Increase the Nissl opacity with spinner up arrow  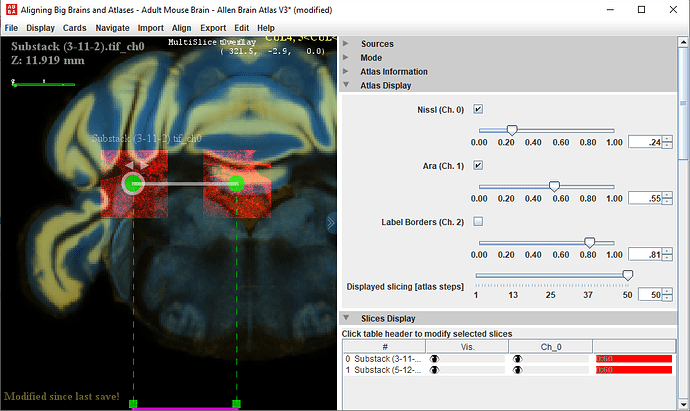[x=667, y=139]
